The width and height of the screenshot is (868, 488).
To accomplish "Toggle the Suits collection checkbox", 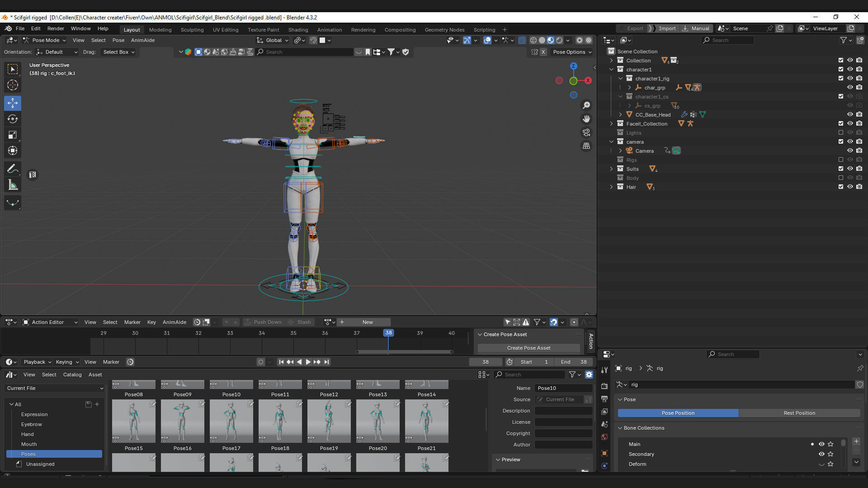I will [x=841, y=169].
